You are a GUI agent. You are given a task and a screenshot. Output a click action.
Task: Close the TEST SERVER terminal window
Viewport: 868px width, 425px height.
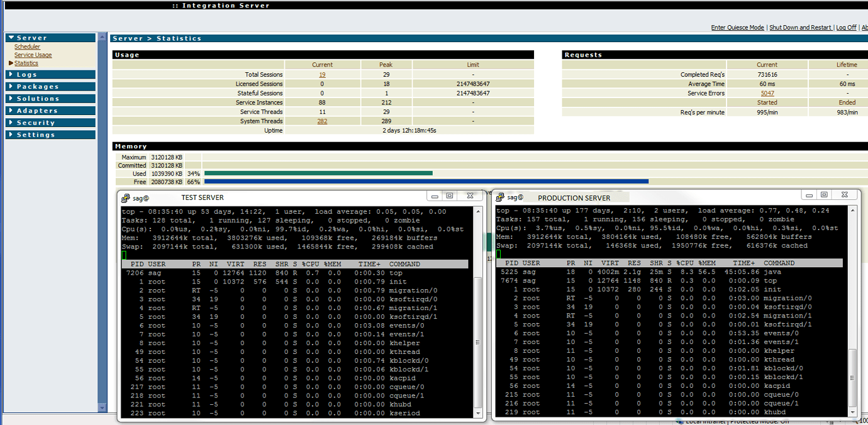tap(469, 196)
